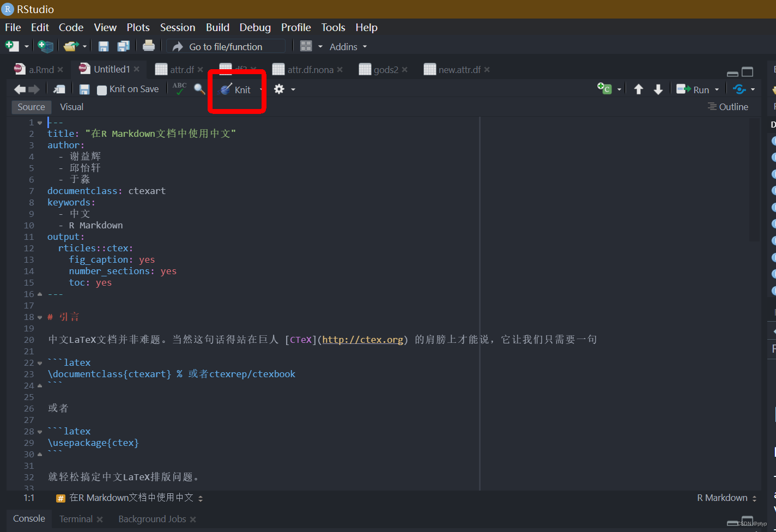The width and height of the screenshot is (776, 532).
Task: Open the Help menu
Action: point(367,27)
